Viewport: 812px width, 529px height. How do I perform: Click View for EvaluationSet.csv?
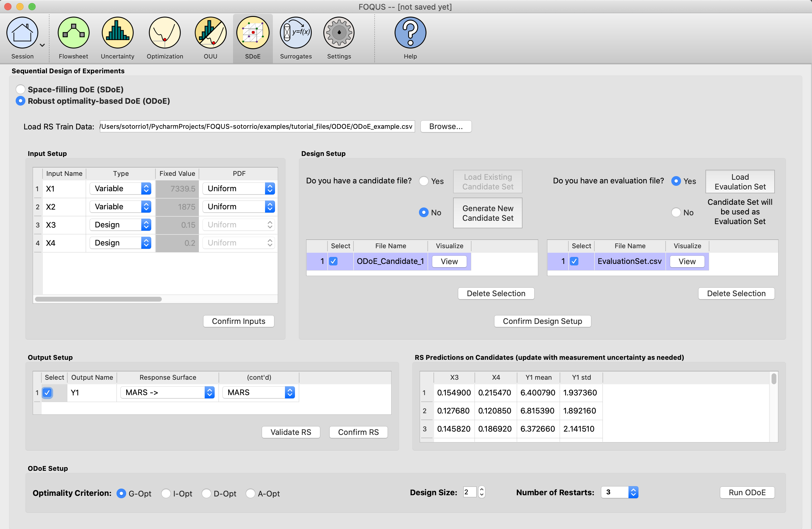click(x=687, y=261)
